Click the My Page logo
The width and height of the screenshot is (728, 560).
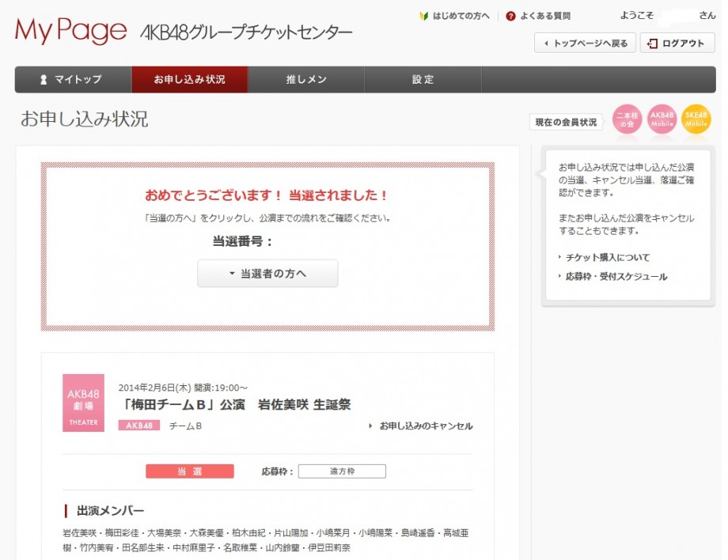(x=70, y=31)
